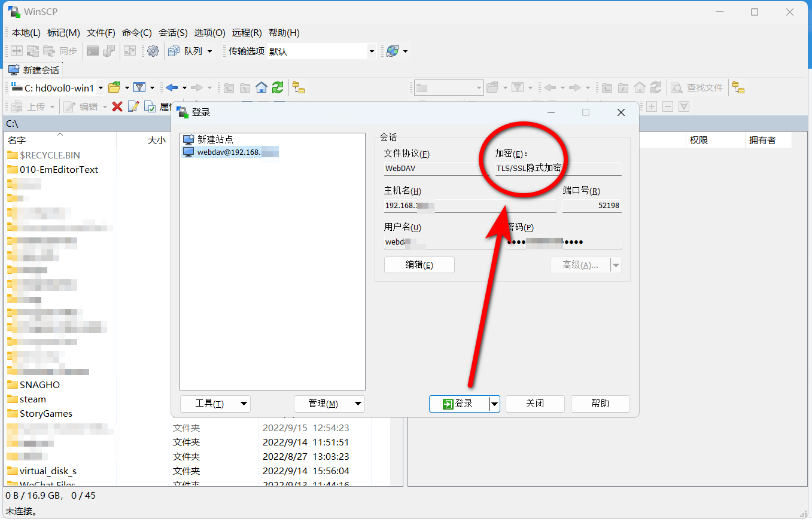Open the 选项(O) menu
Viewport: 812px width, 522px height.
tap(210, 33)
